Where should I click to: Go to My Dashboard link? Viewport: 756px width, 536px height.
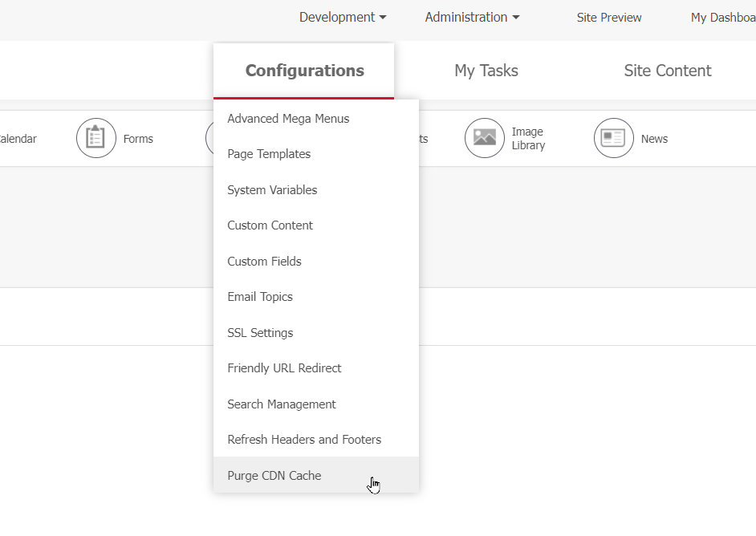tap(723, 18)
